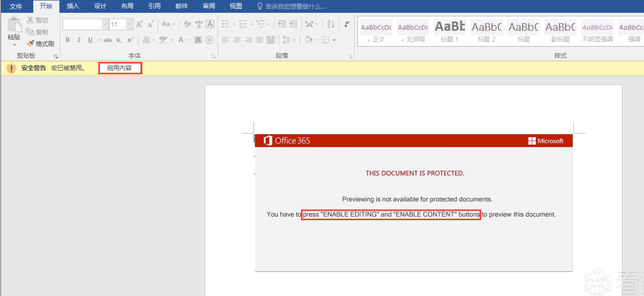Open the font name combo box
Screen dimensions: 644x296
85,24
